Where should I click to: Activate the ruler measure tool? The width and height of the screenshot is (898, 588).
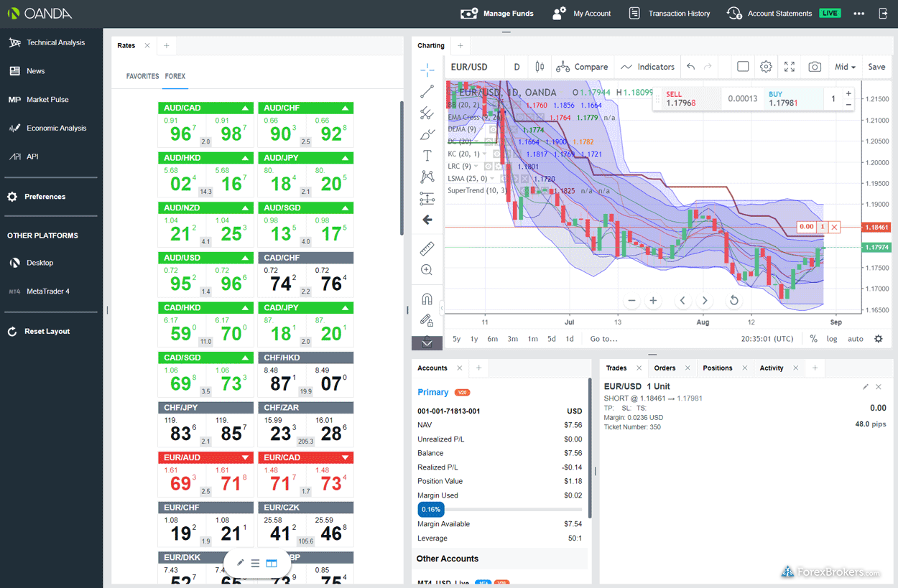(x=427, y=248)
